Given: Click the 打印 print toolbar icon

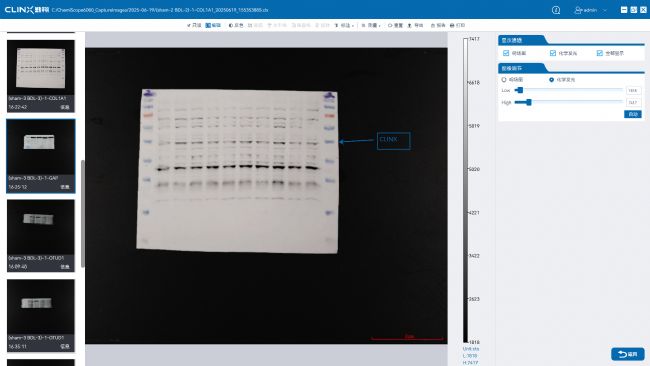Looking at the screenshot, I should (457, 25).
